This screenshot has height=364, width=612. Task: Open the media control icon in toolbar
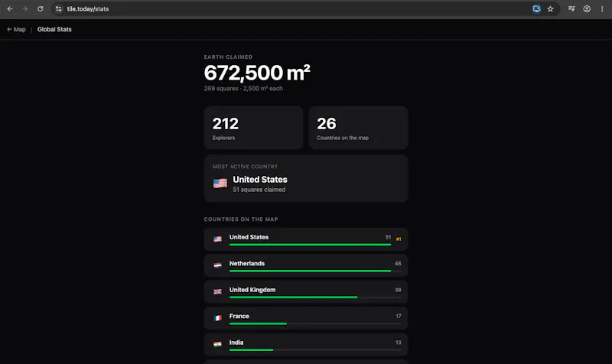[571, 8]
